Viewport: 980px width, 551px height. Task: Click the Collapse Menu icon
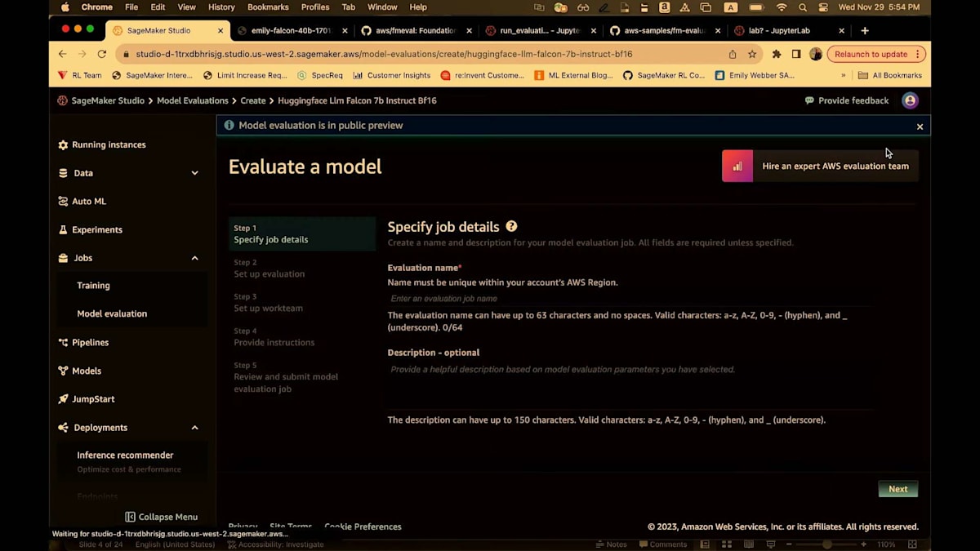tap(130, 517)
